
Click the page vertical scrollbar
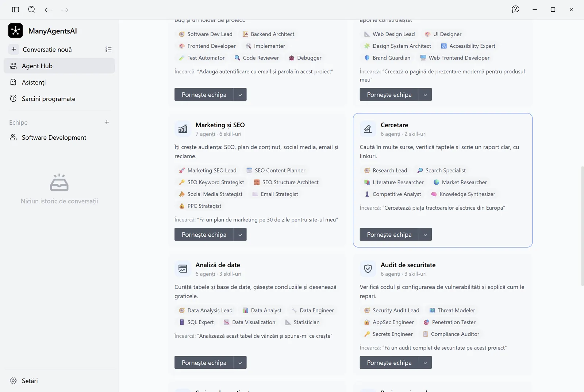(x=582, y=226)
